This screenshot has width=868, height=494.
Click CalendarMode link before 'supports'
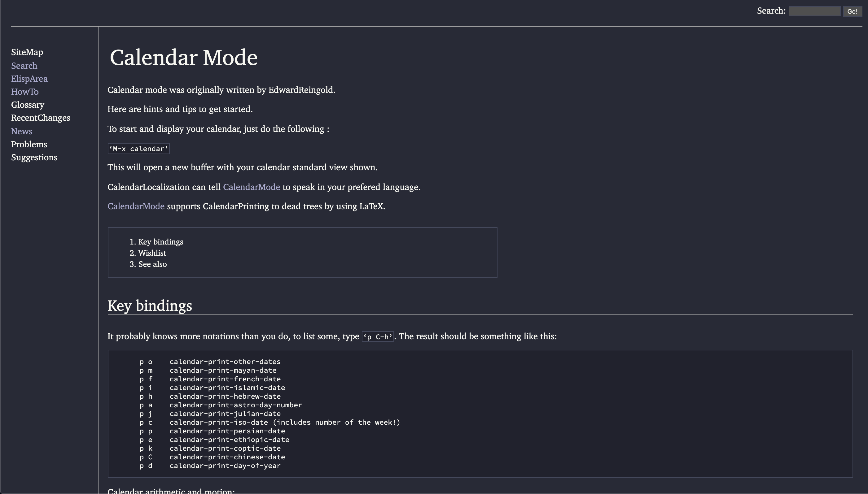click(136, 206)
